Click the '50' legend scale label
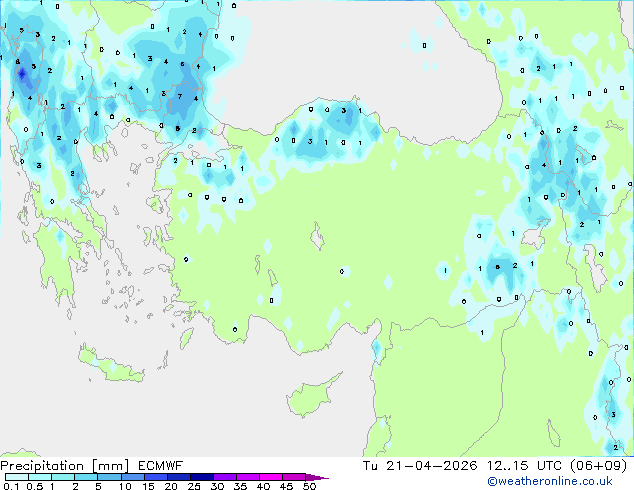Image resolution: width=634 pixels, height=490 pixels. point(309,486)
